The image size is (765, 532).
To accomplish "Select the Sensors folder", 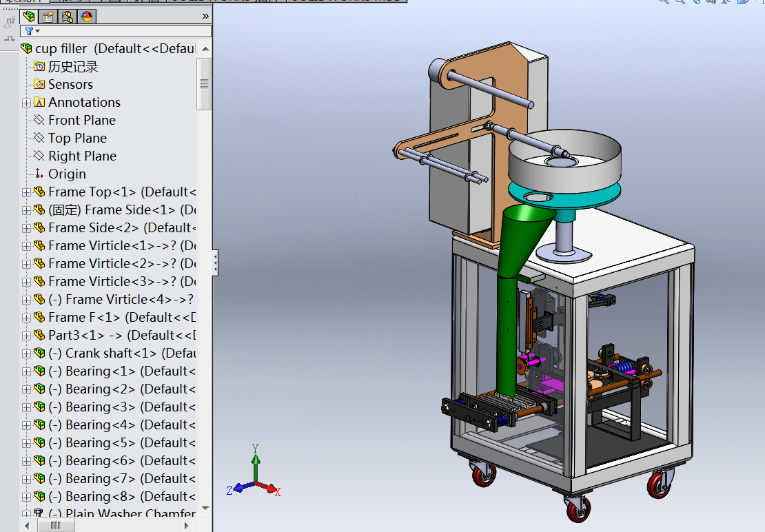I will click(70, 84).
